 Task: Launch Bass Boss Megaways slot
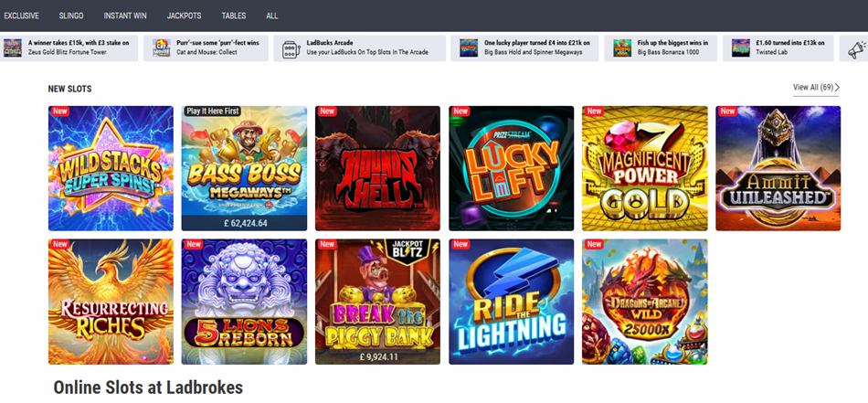tap(244, 168)
